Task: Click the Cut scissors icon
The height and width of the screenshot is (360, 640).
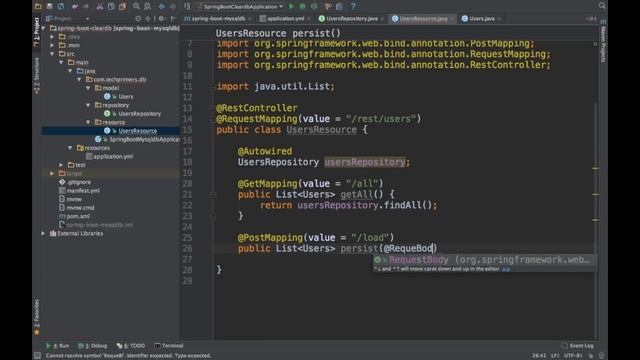Action: click(x=100, y=7)
